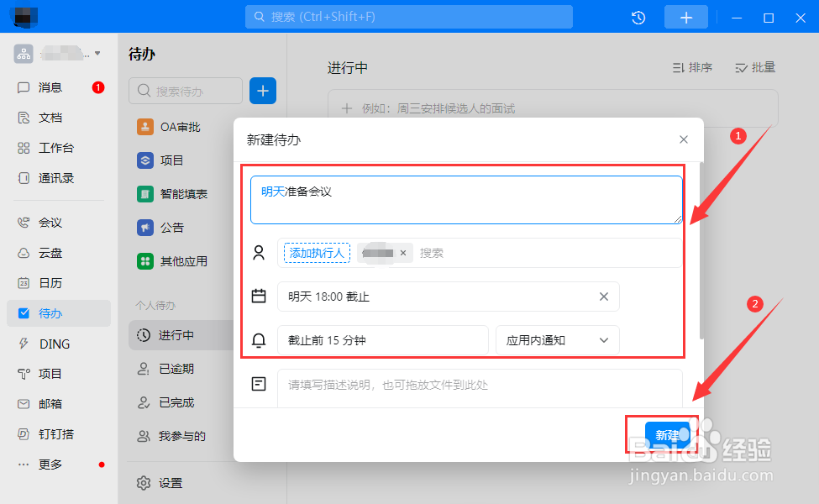Remove the assigned executor via its x toggle
This screenshot has width=819, height=504.
click(x=403, y=252)
